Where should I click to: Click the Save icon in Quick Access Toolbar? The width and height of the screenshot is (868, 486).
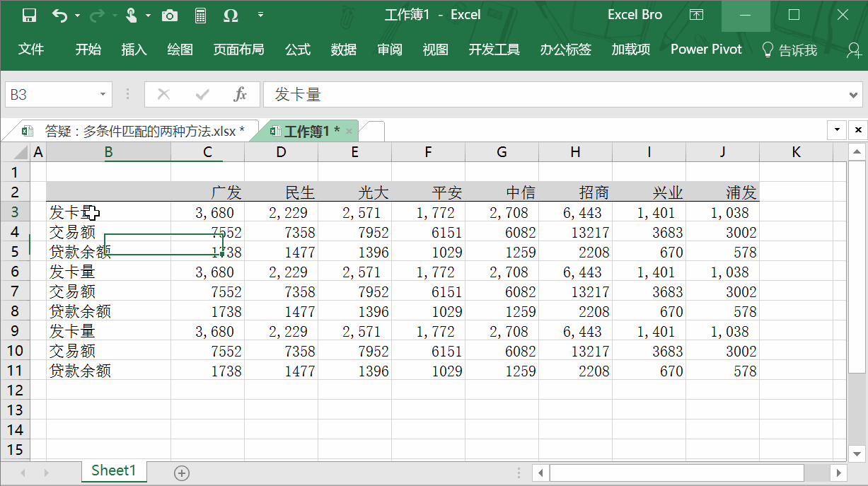pos(29,16)
